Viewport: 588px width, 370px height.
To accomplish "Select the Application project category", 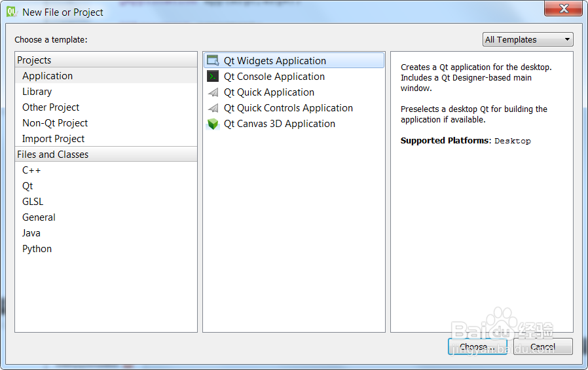I will (x=106, y=76).
